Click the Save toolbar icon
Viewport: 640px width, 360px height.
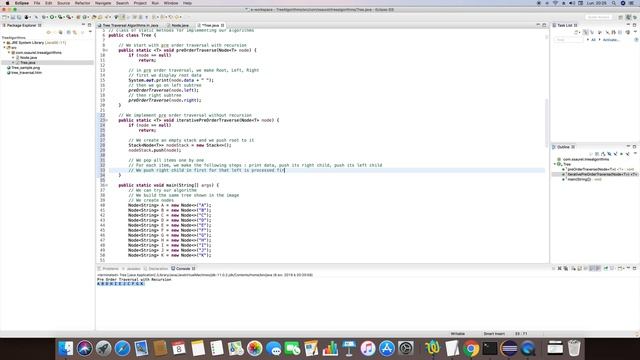[x=13, y=17]
